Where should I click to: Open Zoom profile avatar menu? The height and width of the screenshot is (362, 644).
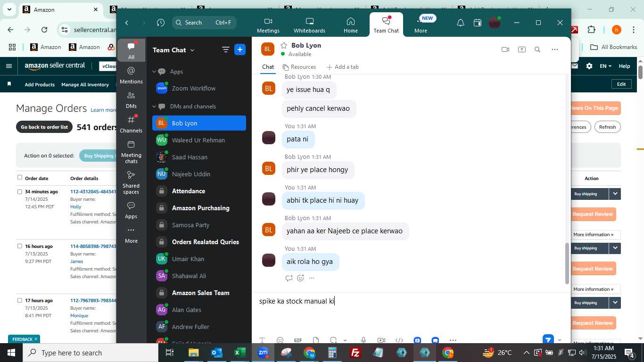(x=495, y=23)
